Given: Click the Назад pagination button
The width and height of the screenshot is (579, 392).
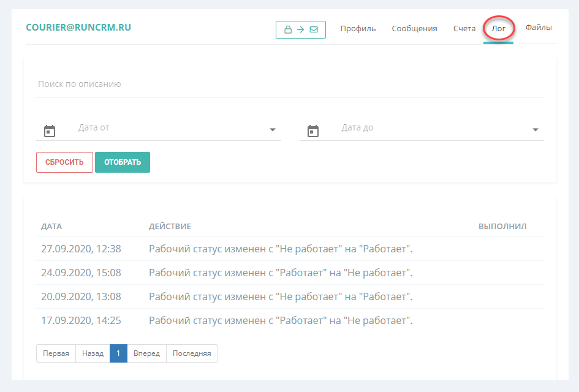Looking at the screenshot, I should click(x=93, y=353).
